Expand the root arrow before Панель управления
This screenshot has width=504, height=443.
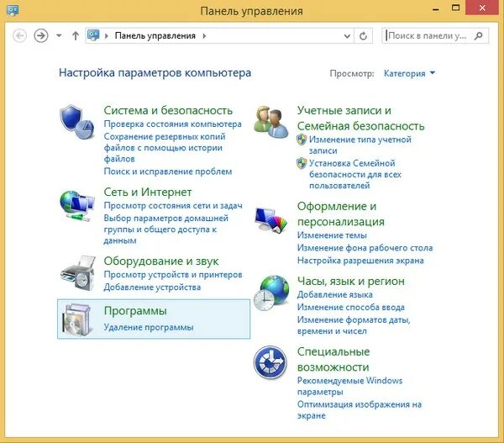pyautogui.click(x=107, y=35)
